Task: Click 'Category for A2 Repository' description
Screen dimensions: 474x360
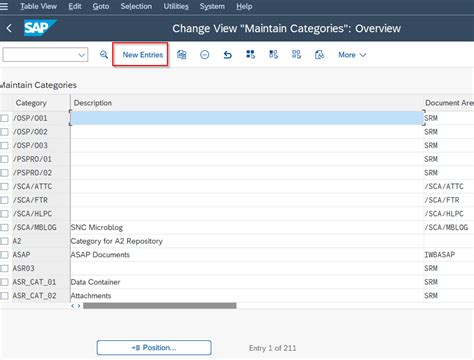Action: tap(247, 241)
